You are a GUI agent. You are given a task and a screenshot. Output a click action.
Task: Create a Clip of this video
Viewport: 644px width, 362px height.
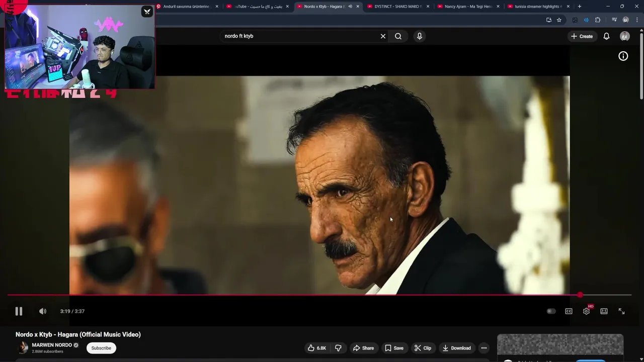(423, 348)
